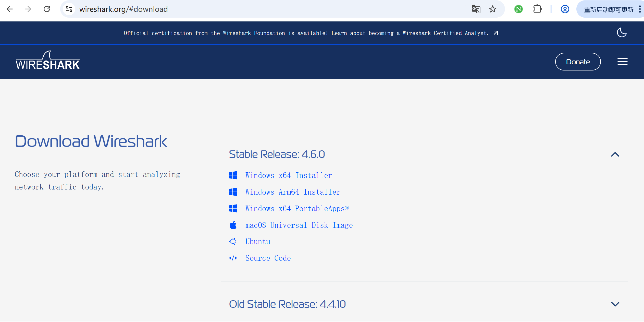Open the Extensions puzzle menu
This screenshot has width=644, height=322.
pyautogui.click(x=537, y=9)
